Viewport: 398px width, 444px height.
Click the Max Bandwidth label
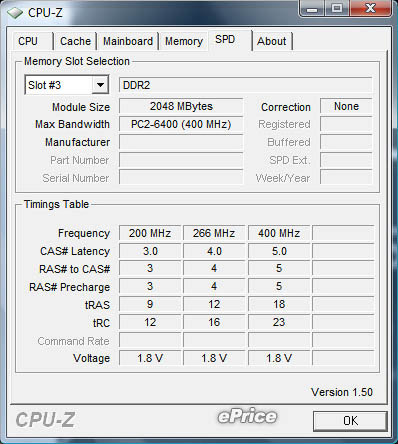(x=72, y=125)
